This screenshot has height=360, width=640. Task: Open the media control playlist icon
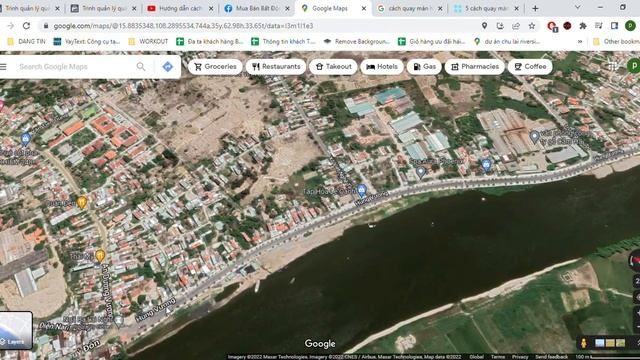point(599,26)
